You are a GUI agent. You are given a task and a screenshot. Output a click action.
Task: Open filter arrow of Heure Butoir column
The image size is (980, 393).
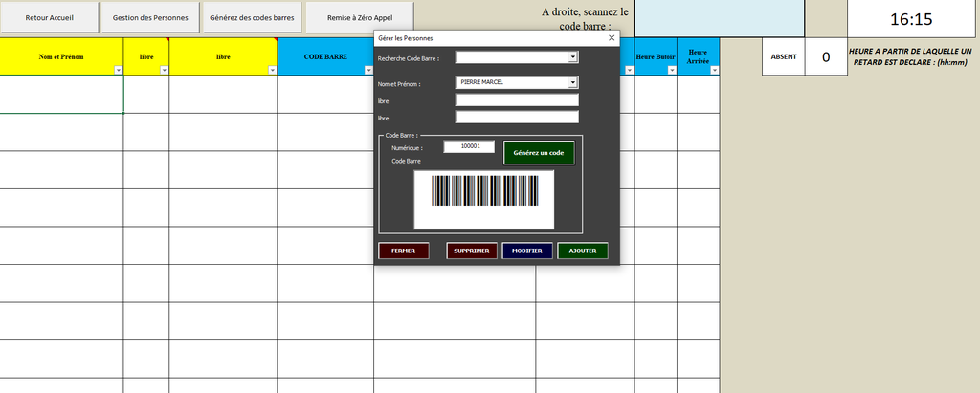coord(671,71)
